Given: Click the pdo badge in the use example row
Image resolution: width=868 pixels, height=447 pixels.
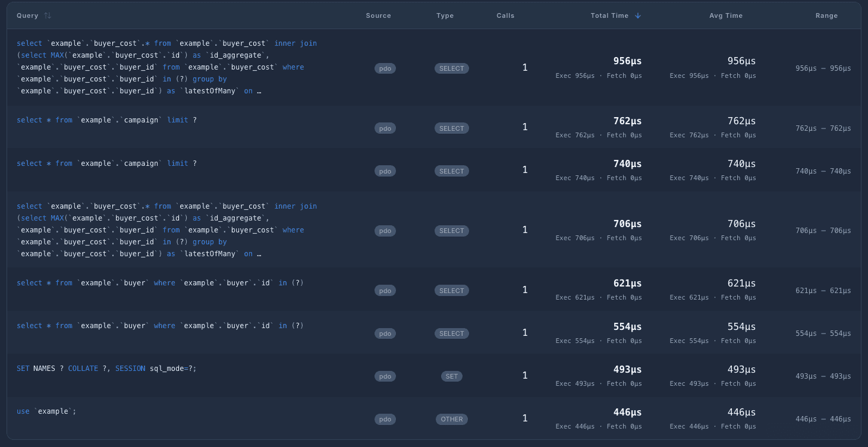Looking at the screenshot, I should [x=385, y=419].
